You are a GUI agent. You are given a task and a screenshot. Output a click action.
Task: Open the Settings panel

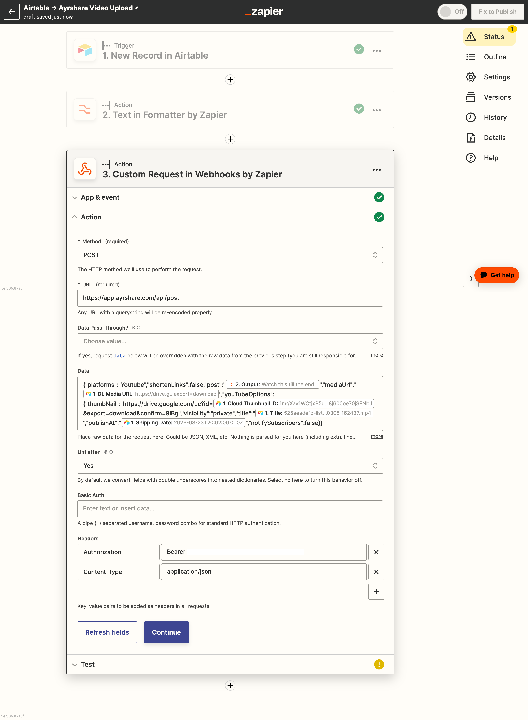tap(489, 77)
